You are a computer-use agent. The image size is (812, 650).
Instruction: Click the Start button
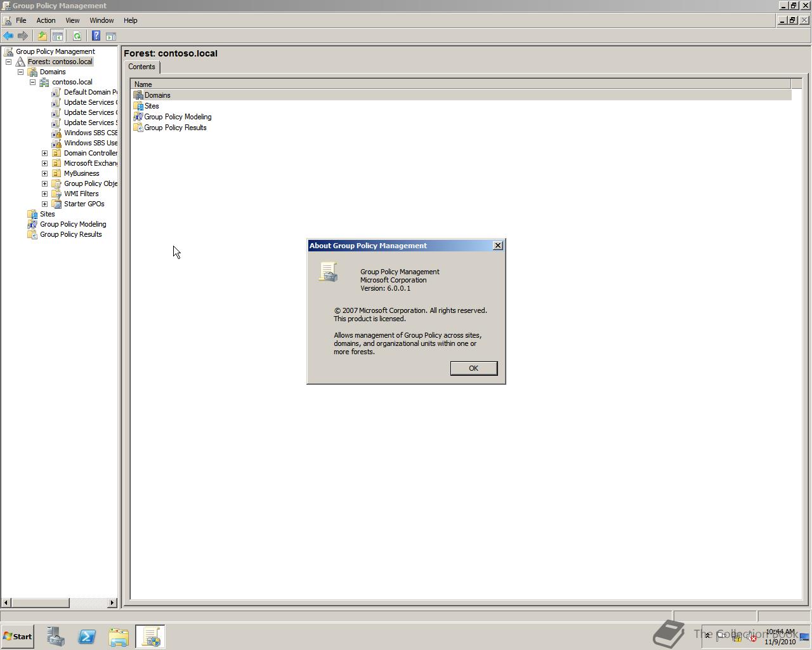[17, 637]
